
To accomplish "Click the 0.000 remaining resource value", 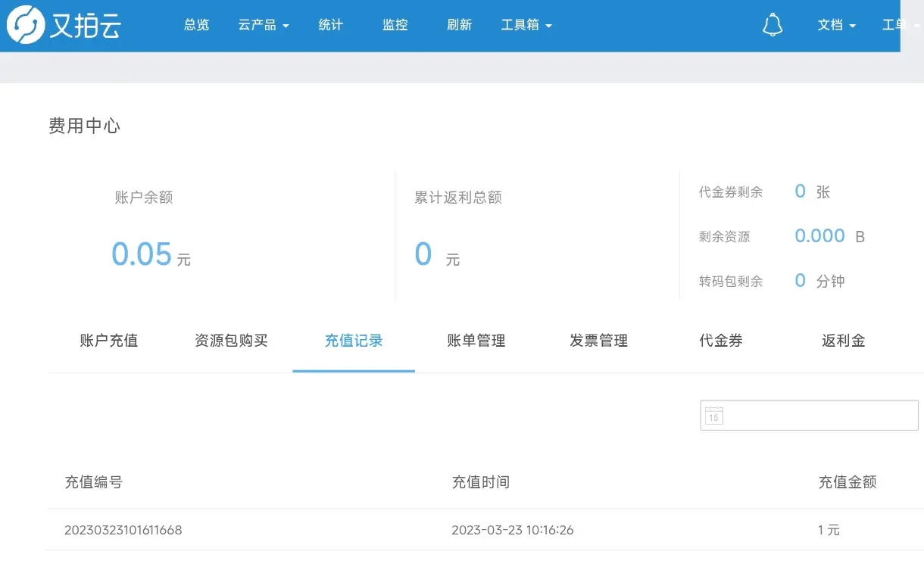I will pos(819,236).
